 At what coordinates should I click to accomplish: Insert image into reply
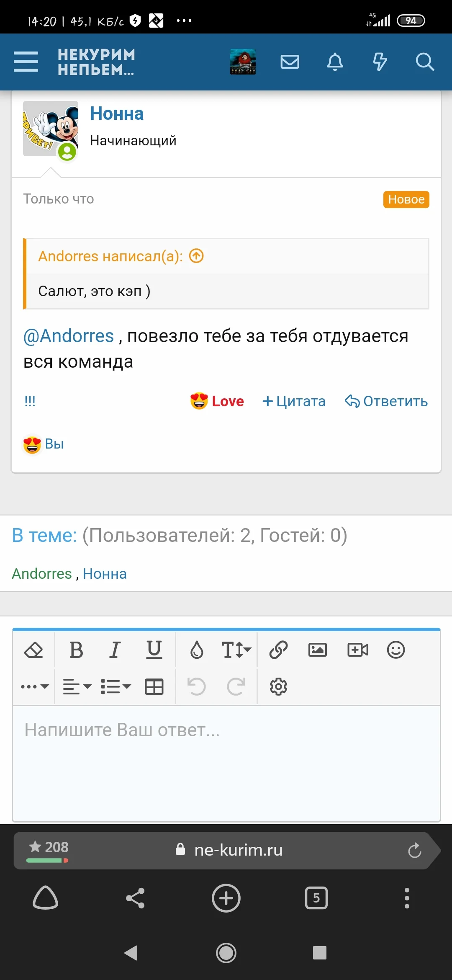click(x=318, y=650)
